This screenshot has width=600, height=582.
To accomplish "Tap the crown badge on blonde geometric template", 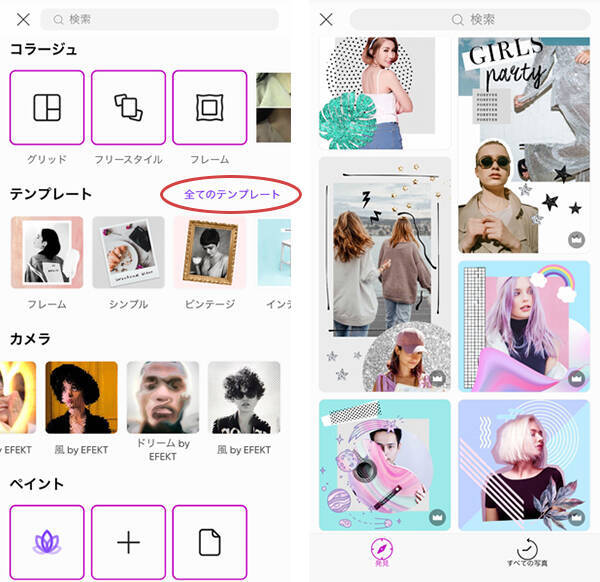I will click(576, 517).
